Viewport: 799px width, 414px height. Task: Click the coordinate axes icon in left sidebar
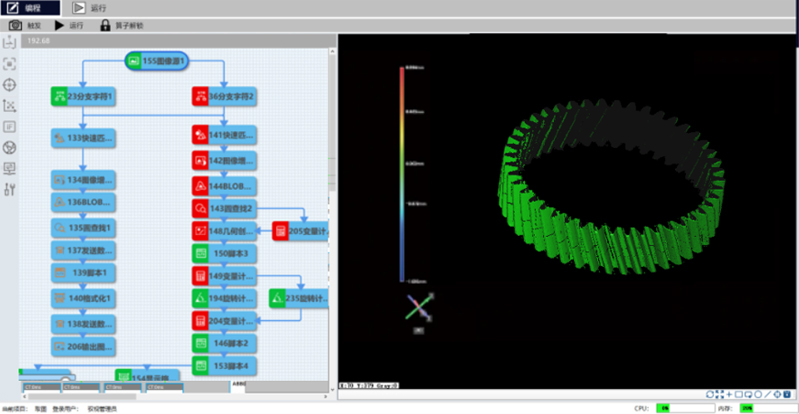[10, 105]
